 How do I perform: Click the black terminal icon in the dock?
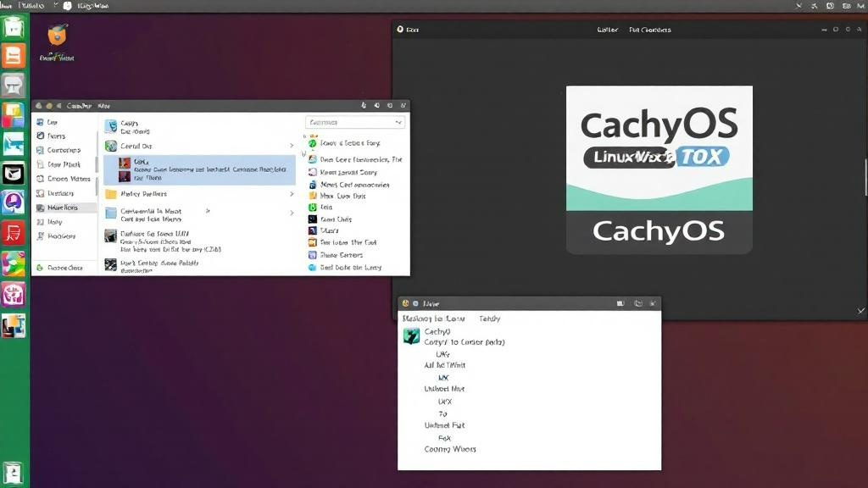click(x=12, y=173)
